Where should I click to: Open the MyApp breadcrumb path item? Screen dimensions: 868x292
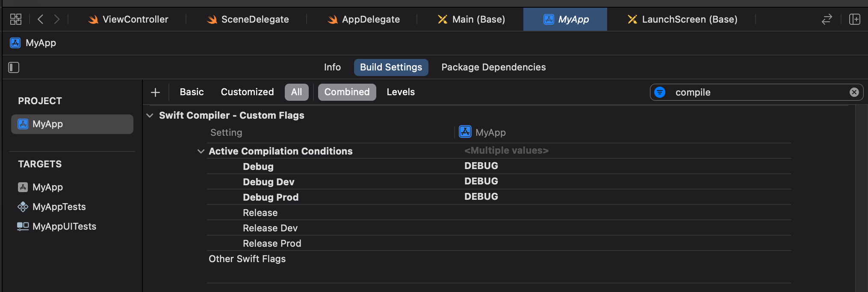pyautogui.click(x=41, y=43)
